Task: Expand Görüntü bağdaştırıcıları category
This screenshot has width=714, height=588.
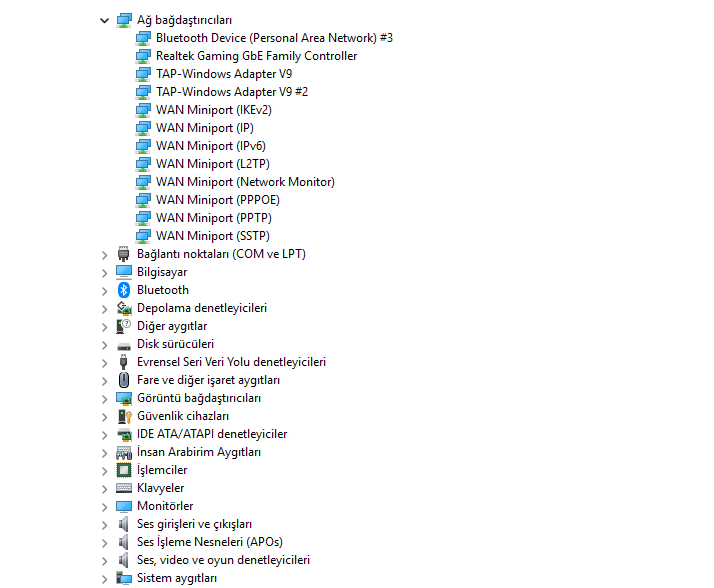Action: 105,399
